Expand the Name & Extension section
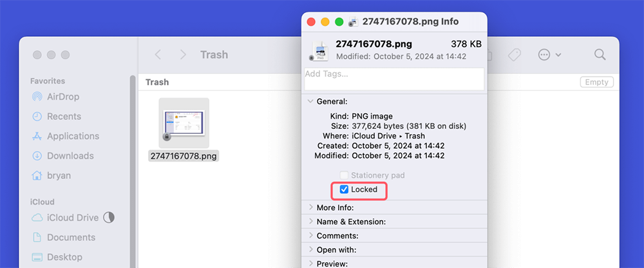 [x=311, y=222]
